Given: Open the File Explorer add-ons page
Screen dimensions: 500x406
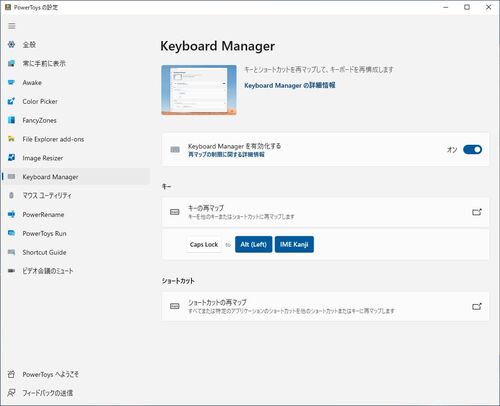Looking at the screenshot, I should (76, 139).
